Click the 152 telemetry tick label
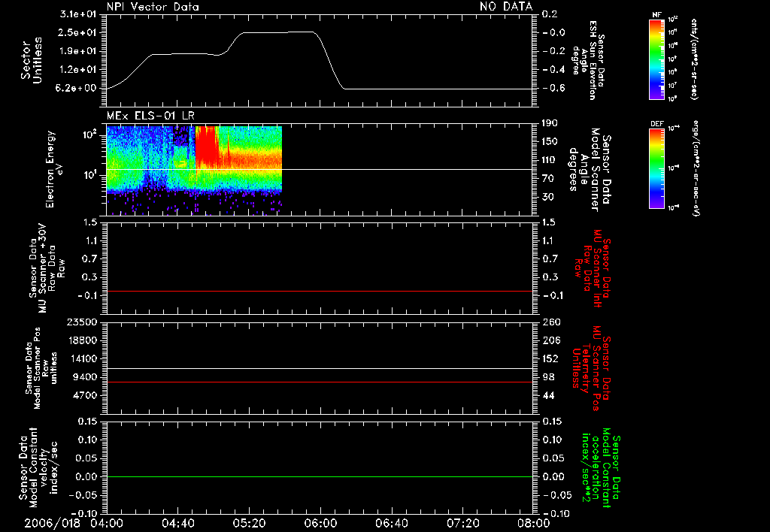This screenshot has width=770, height=532. pyautogui.click(x=550, y=358)
